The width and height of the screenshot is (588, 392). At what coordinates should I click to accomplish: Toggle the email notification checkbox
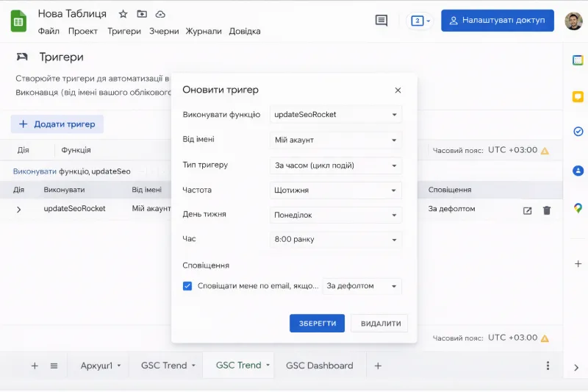click(187, 286)
